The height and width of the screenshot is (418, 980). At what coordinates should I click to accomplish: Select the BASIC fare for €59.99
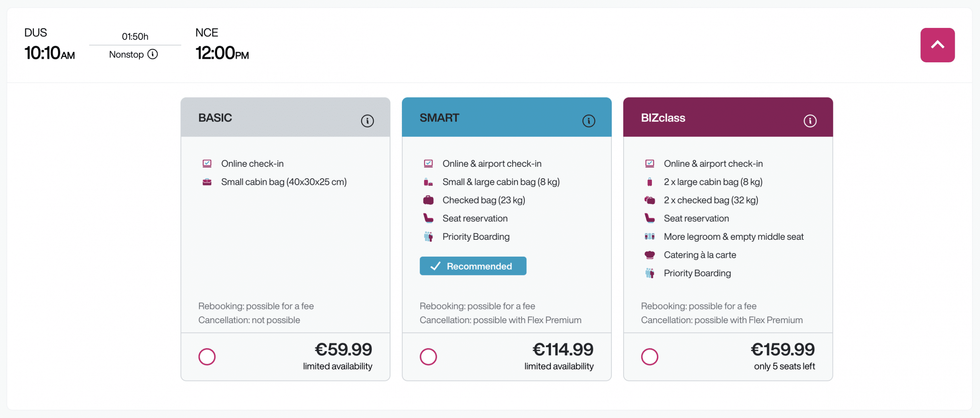[x=207, y=357]
